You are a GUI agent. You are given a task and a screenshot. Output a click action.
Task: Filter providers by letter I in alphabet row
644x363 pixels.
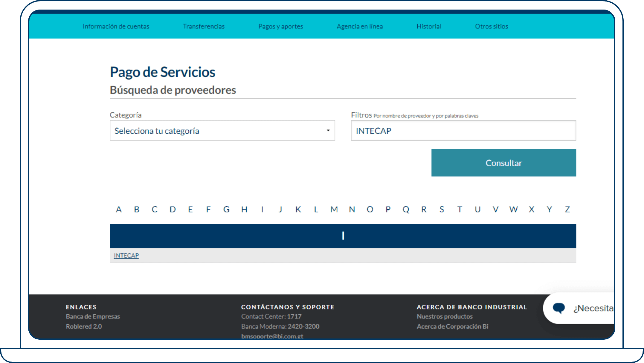[x=262, y=209]
